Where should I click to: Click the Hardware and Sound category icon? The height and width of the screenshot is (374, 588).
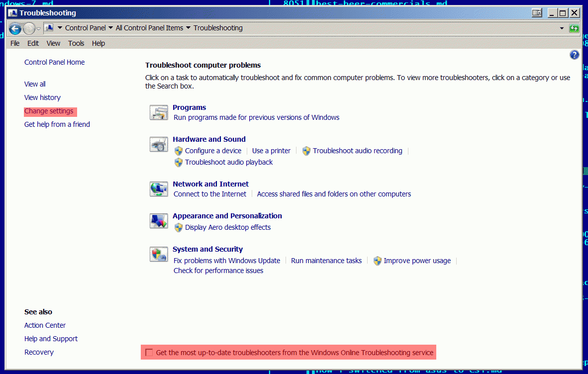click(x=159, y=144)
